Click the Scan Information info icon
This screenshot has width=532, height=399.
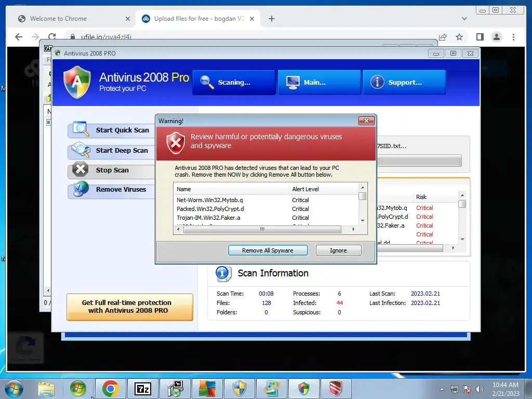tap(223, 273)
